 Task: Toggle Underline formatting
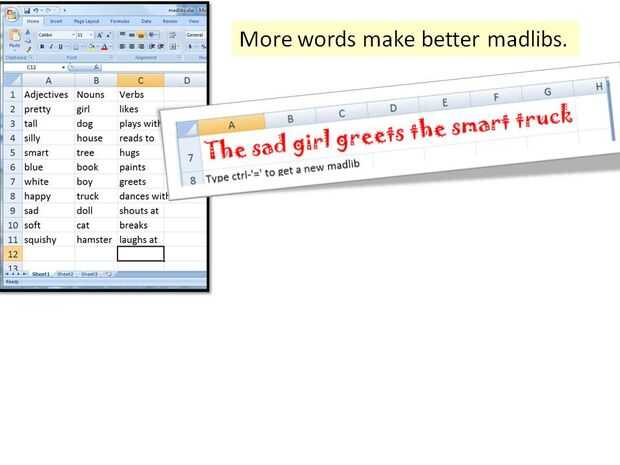click(x=60, y=47)
